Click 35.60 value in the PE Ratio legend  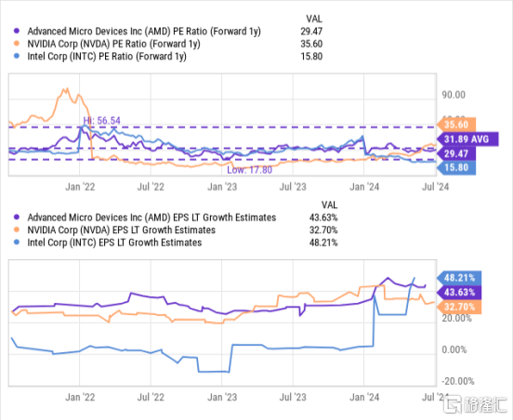click(x=311, y=44)
